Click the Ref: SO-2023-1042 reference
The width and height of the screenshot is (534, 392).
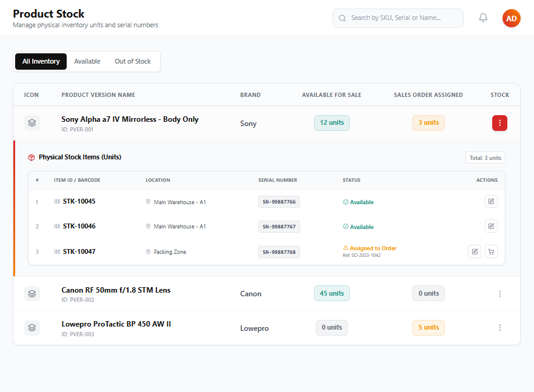pyautogui.click(x=362, y=255)
